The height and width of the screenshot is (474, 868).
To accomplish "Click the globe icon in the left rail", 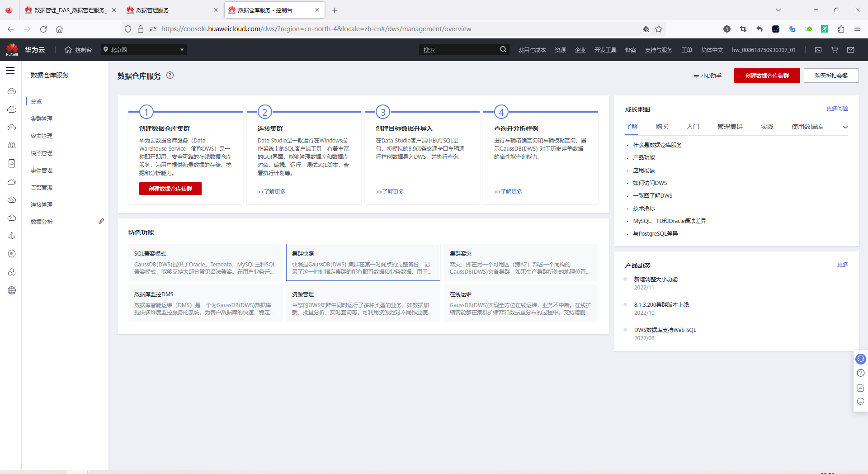I will coord(12,290).
